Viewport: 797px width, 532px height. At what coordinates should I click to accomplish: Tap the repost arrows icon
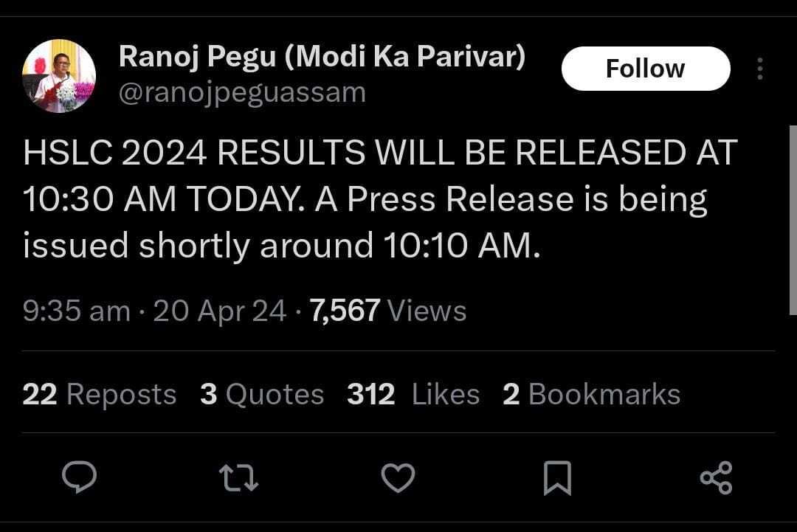(x=238, y=477)
